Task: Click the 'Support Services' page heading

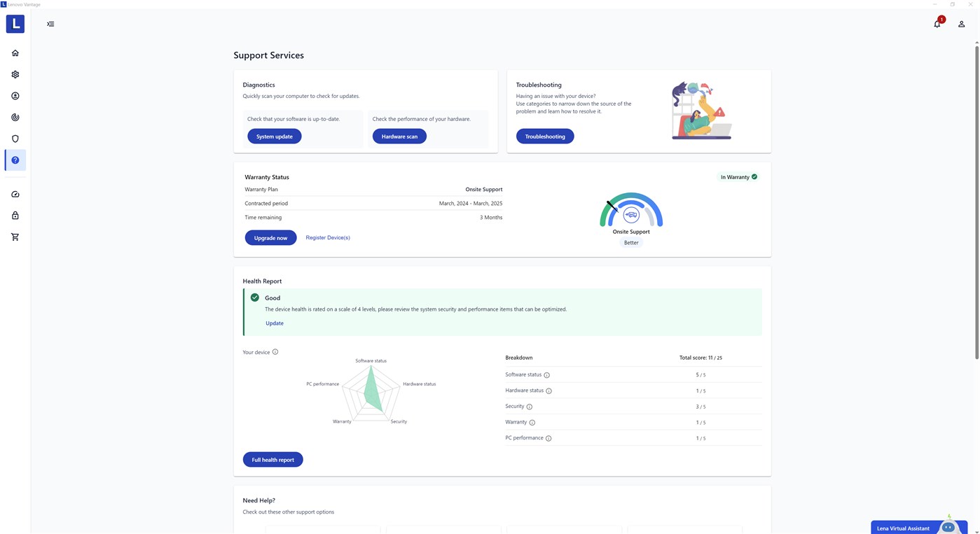Action: click(x=269, y=55)
